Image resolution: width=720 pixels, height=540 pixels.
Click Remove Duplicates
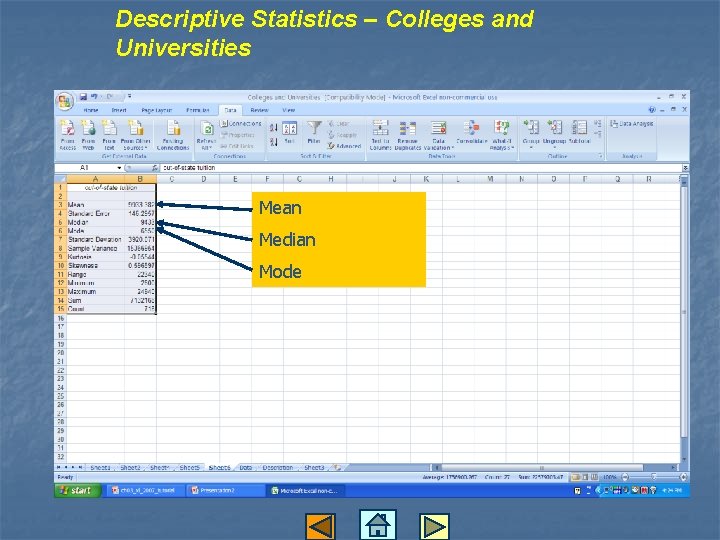click(407, 135)
